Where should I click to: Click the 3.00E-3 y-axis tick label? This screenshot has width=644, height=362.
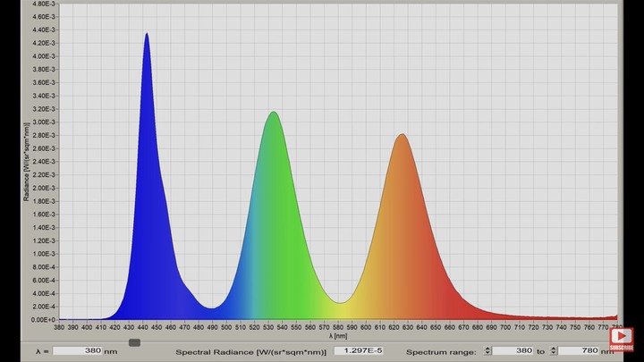[44, 122]
